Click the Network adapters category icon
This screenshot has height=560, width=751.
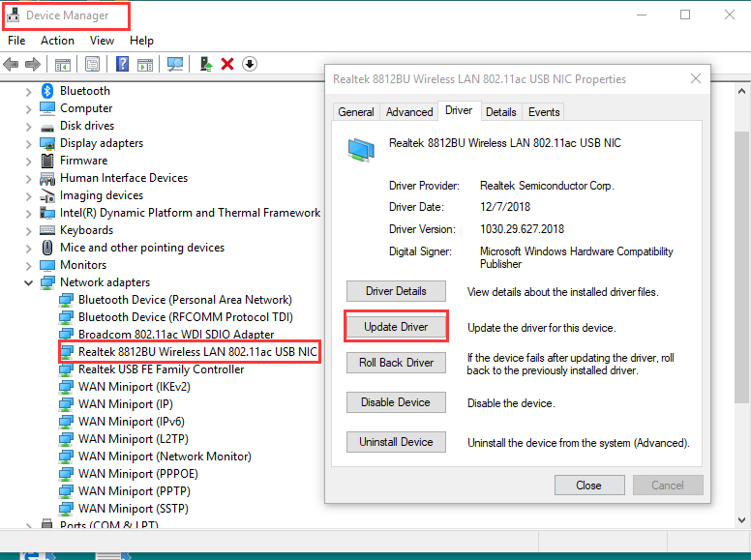point(46,282)
